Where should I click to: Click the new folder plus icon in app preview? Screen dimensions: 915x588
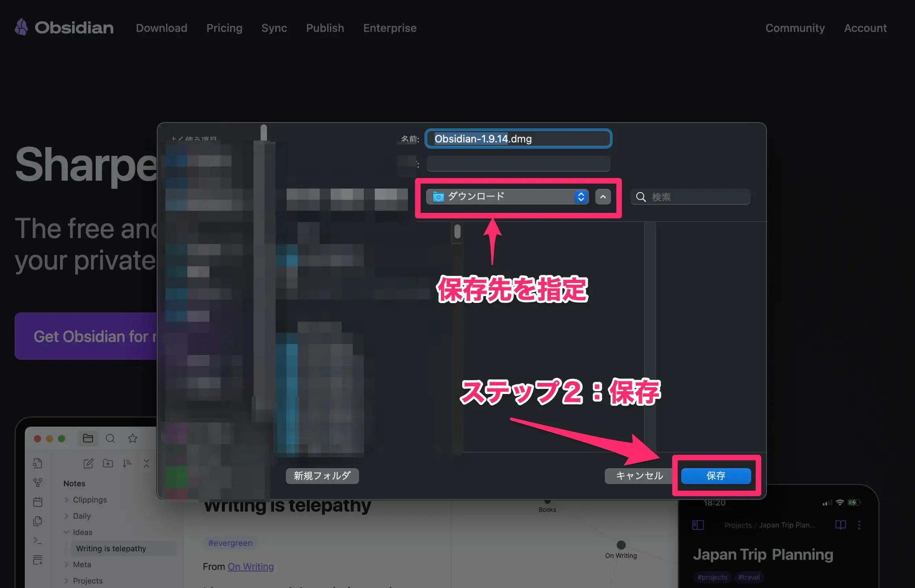(x=108, y=463)
